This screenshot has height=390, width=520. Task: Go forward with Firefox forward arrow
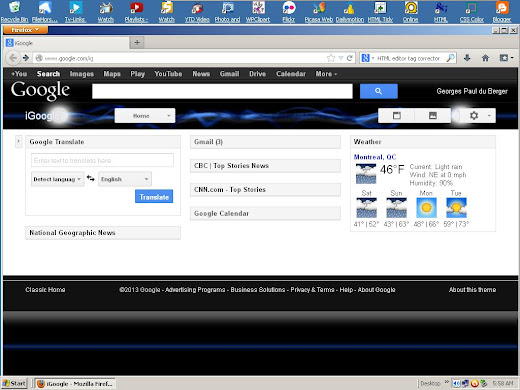pos(26,58)
